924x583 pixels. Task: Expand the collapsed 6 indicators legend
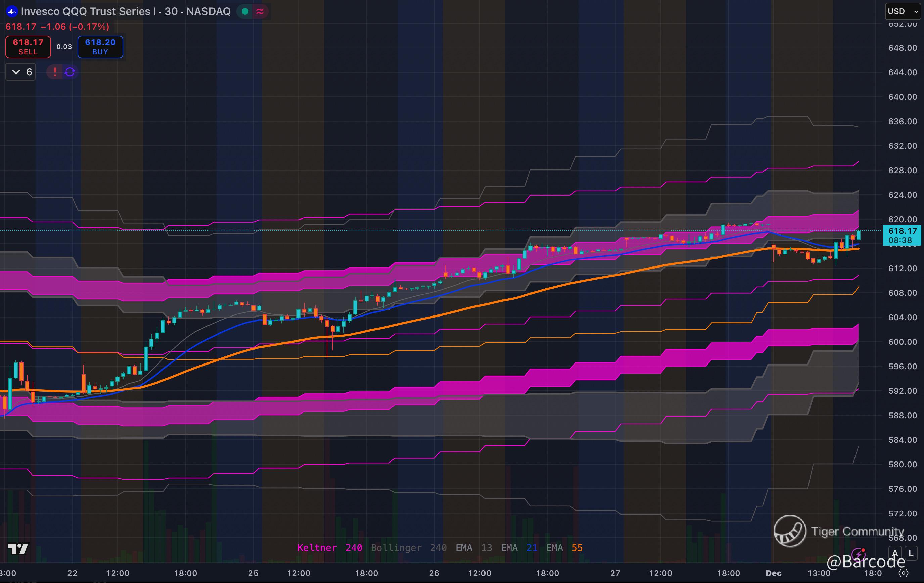pos(21,72)
